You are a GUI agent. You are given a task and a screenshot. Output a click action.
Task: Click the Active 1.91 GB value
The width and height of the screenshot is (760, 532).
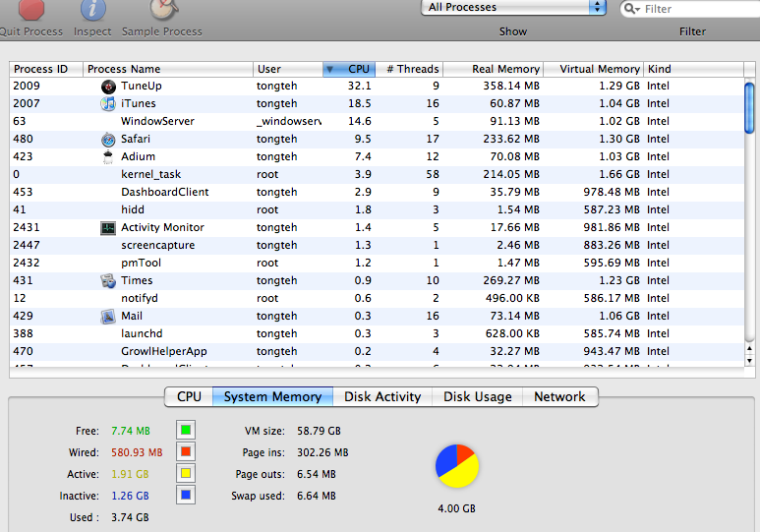[x=130, y=474]
